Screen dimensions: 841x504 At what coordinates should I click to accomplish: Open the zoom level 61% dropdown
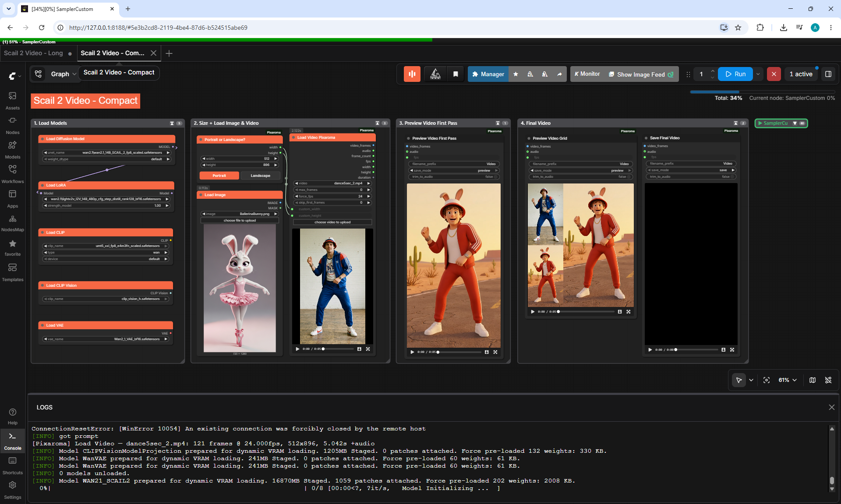click(x=788, y=380)
